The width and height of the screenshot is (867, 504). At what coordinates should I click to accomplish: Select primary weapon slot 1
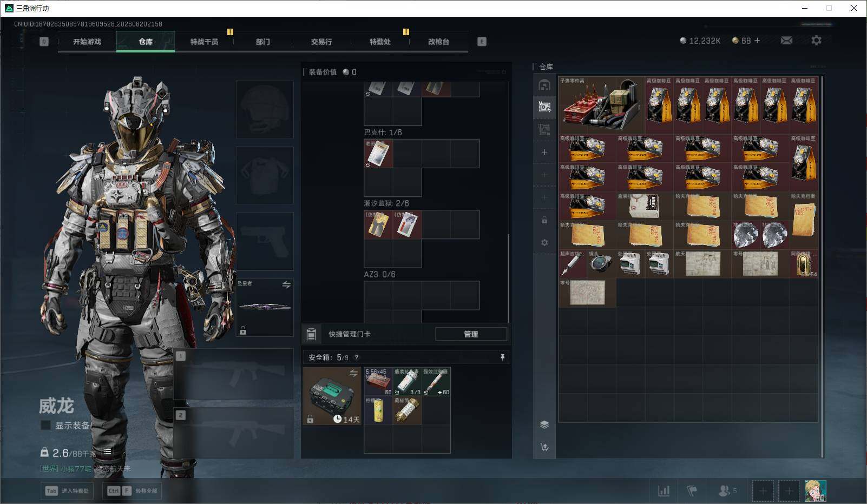point(234,374)
